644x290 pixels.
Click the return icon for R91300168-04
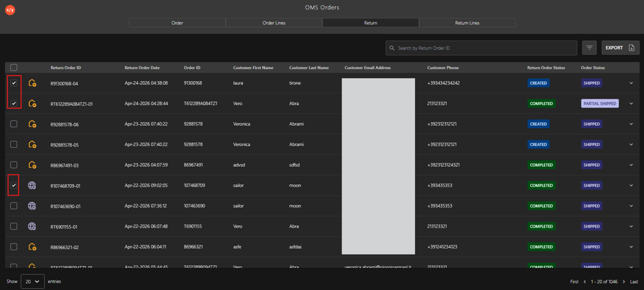(x=32, y=83)
